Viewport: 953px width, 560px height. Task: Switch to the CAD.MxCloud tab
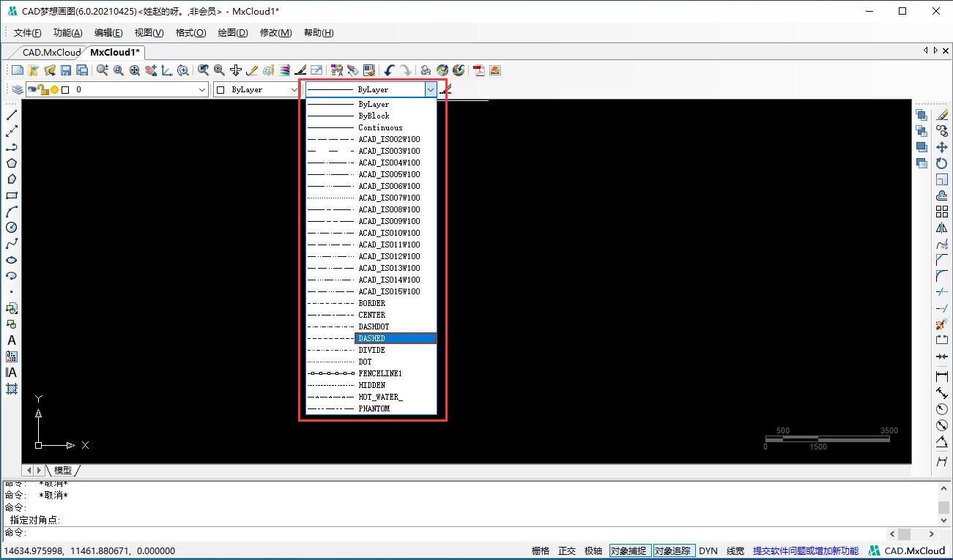pyautogui.click(x=51, y=52)
